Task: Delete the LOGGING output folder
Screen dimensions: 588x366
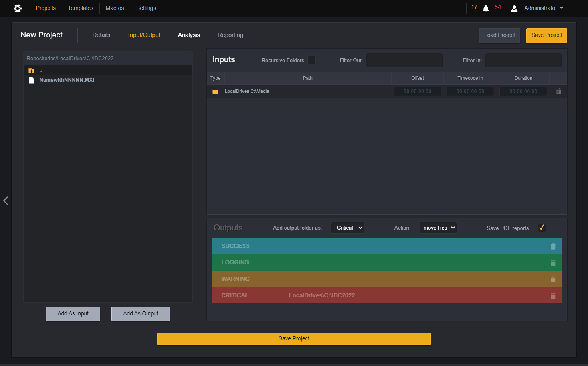Action: point(553,263)
